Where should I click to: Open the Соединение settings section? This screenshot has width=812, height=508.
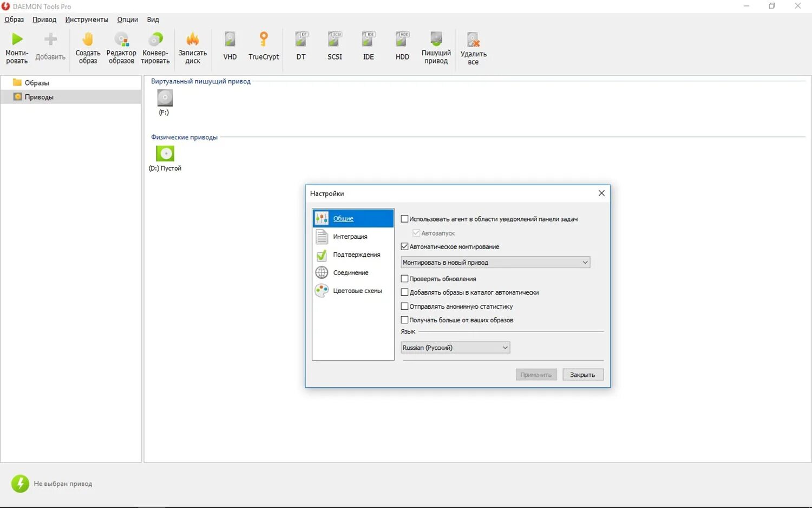353,272
